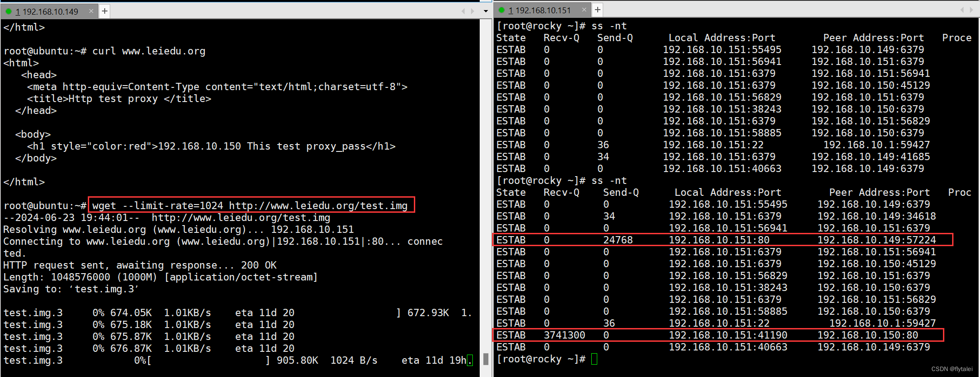Click the '<title>Http test proxy </title>' line
The width and height of the screenshot is (980, 377).
point(119,99)
